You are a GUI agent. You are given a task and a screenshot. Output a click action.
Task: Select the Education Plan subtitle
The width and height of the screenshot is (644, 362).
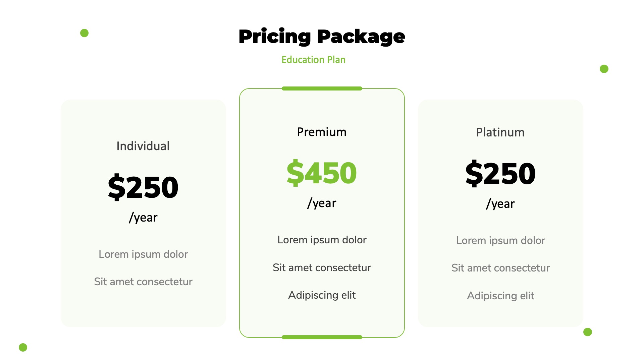point(313,60)
